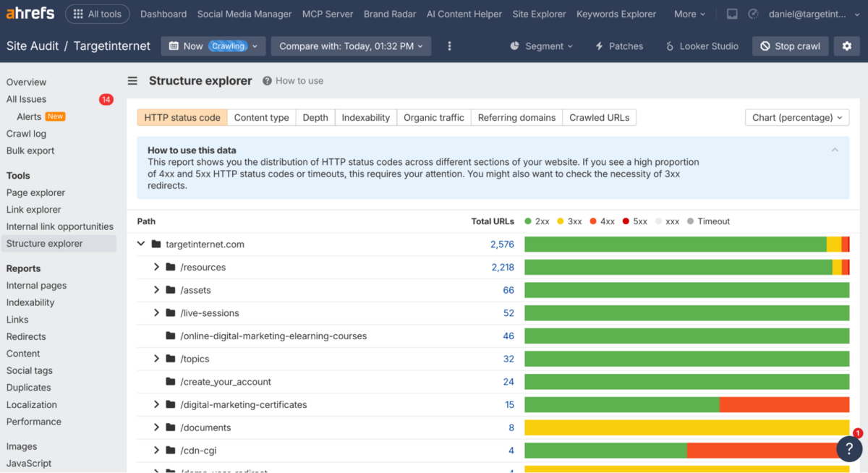This screenshot has width=868, height=473.
Task: Open the Ahrefs logo home link
Action: click(x=32, y=14)
